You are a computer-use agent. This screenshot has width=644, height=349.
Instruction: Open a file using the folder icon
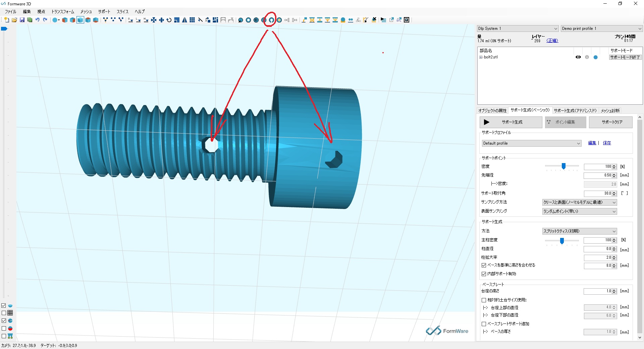pos(14,20)
